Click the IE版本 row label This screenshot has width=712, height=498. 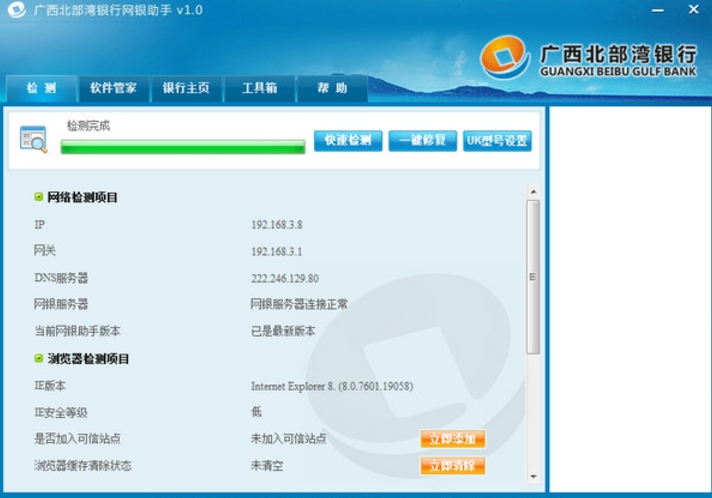tap(50, 386)
